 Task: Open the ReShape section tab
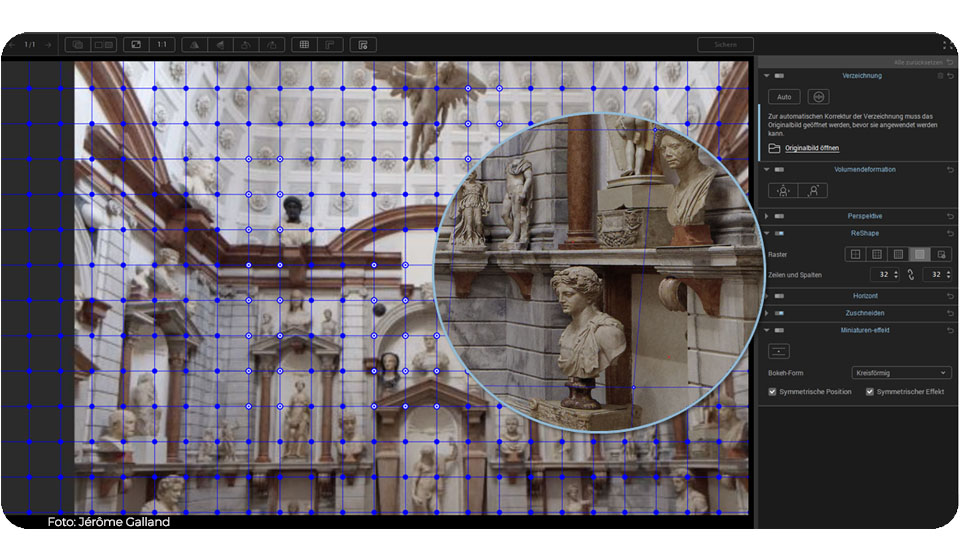click(x=864, y=233)
